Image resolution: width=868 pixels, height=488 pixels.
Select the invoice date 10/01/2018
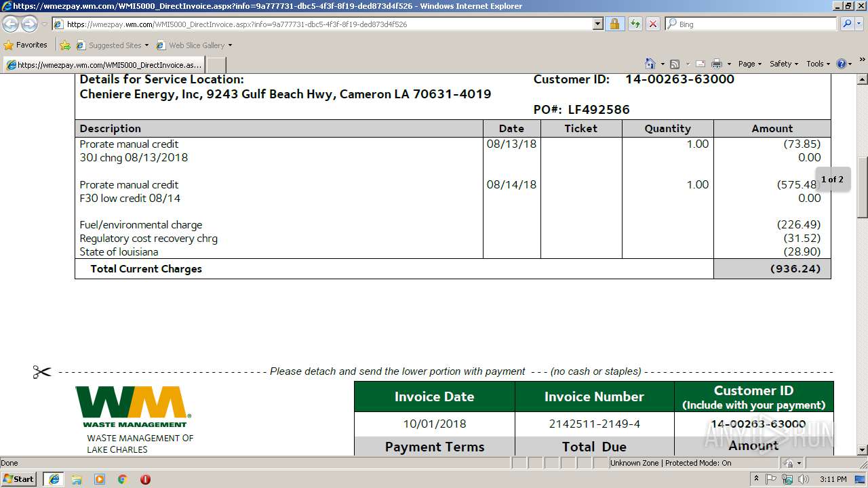(x=435, y=424)
